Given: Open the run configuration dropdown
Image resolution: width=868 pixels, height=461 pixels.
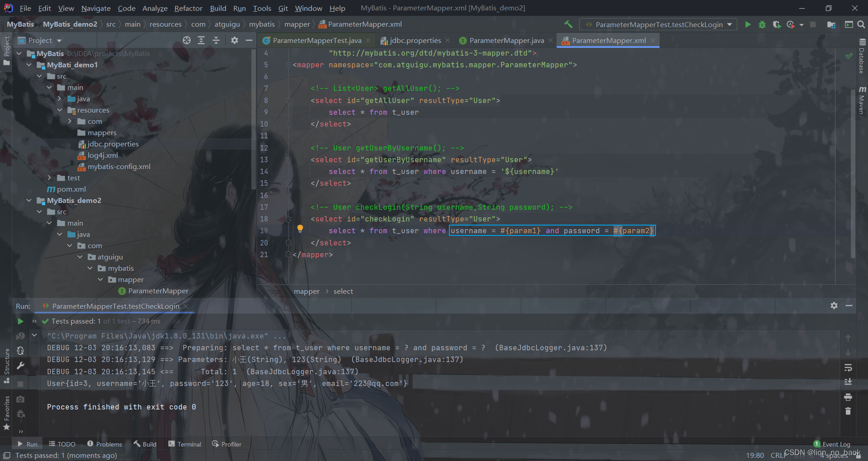Looking at the screenshot, I should click(x=658, y=24).
